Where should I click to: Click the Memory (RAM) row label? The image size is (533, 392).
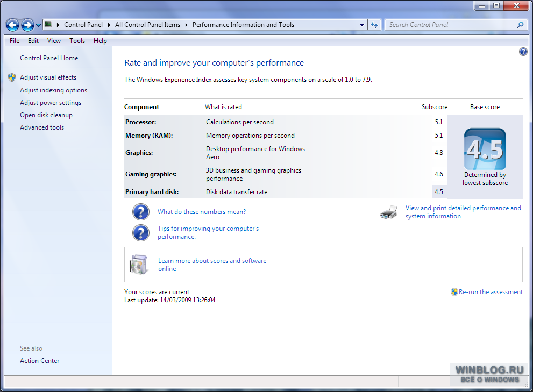(149, 136)
